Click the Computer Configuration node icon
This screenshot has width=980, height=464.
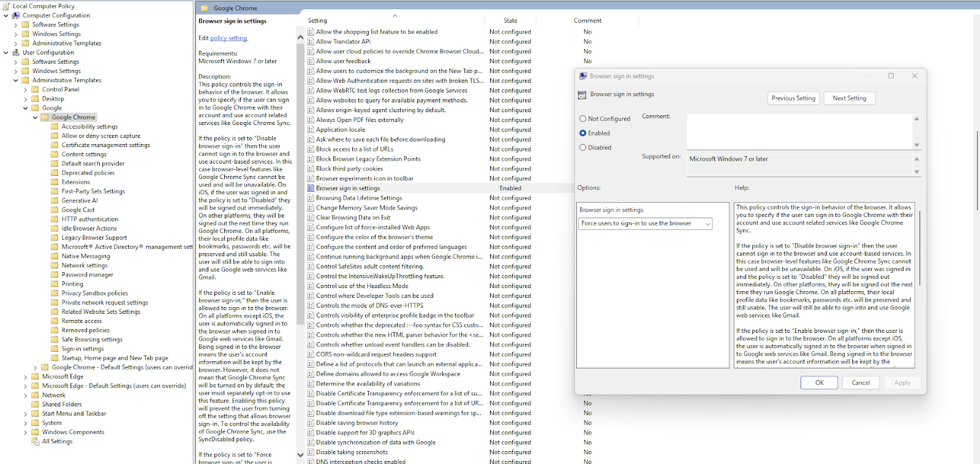tap(16, 15)
